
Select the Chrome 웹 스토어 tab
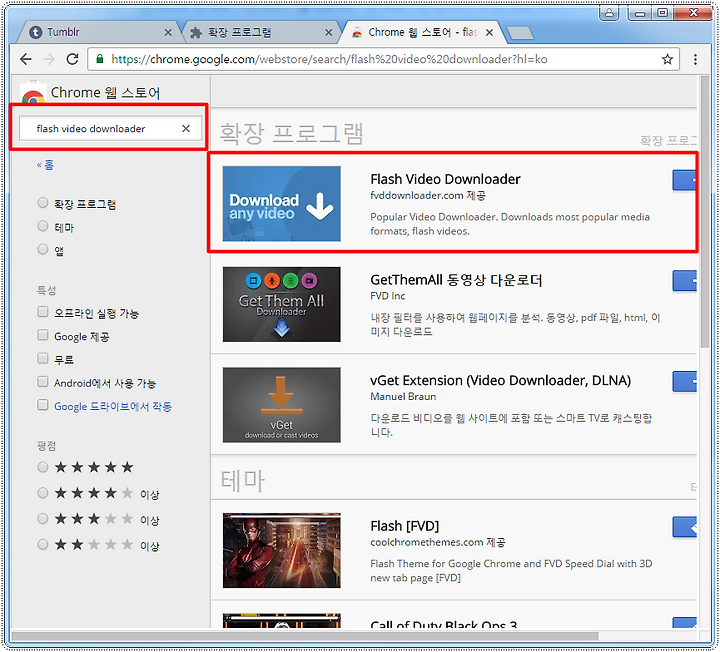pyautogui.click(x=422, y=32)
